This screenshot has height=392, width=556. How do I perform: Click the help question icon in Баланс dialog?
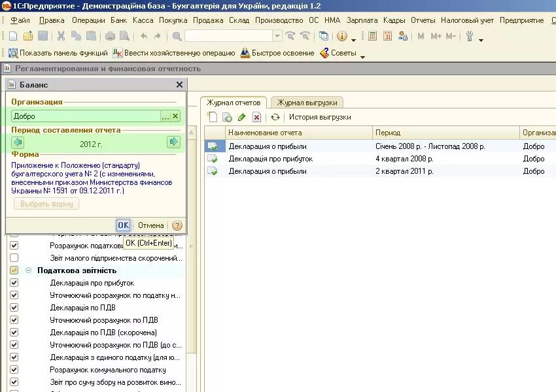tap(177, 225)
